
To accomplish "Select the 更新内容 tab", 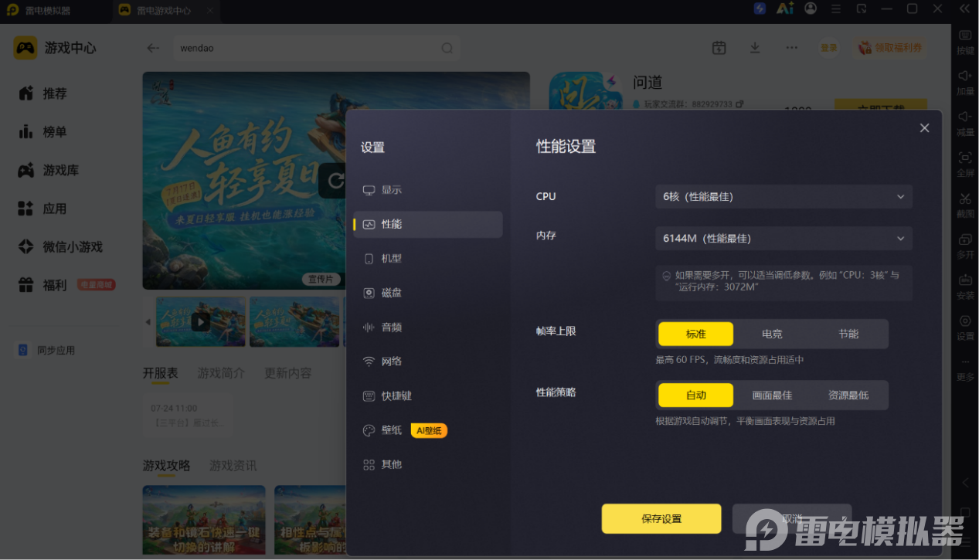I will click(287, 373).
